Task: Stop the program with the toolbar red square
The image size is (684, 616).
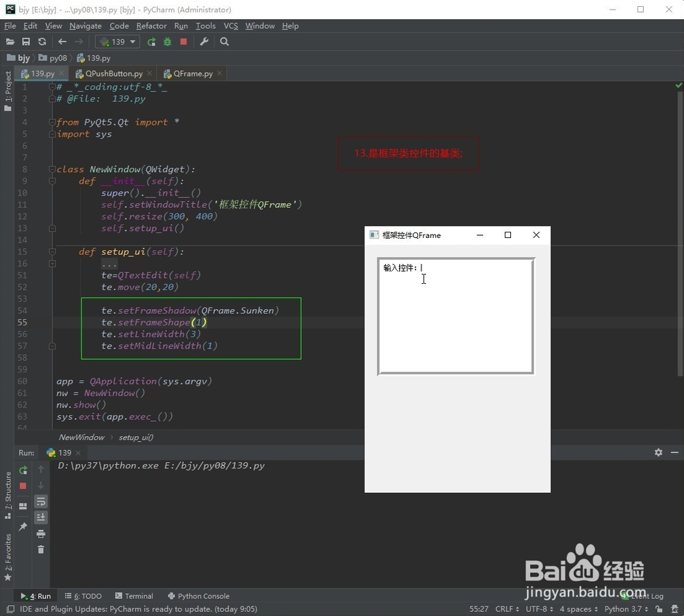Action: pos(183,42)
